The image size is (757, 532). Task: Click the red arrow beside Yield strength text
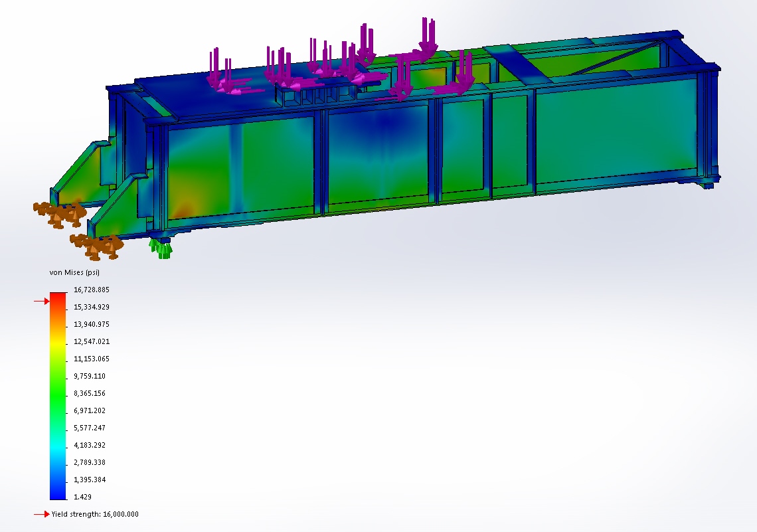tap(42, 514)
